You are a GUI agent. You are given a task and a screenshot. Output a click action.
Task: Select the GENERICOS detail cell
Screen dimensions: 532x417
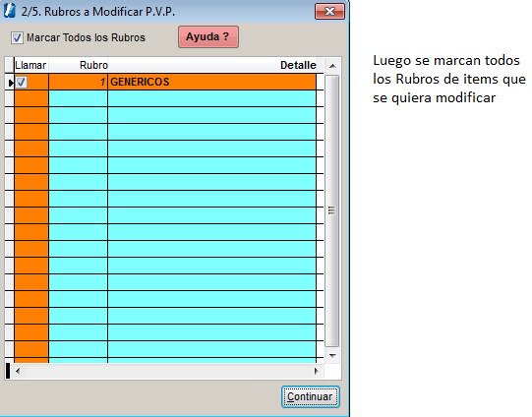[x=212, y=82]
